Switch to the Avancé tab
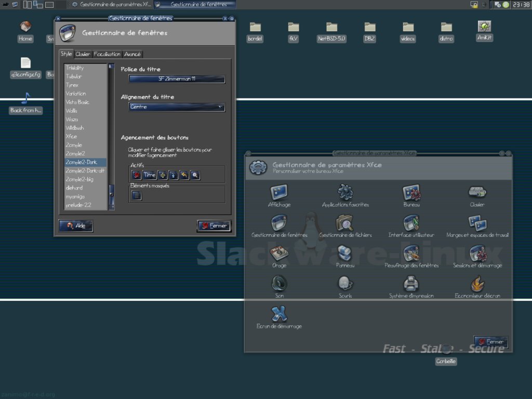Viewport: 532px width, 399px height. click(x=132, y=54)
